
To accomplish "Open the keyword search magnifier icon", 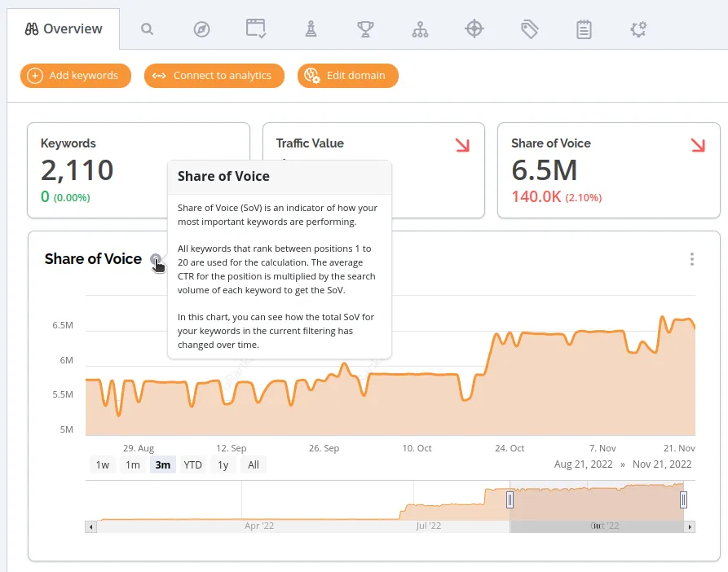I will coord(147,28).
